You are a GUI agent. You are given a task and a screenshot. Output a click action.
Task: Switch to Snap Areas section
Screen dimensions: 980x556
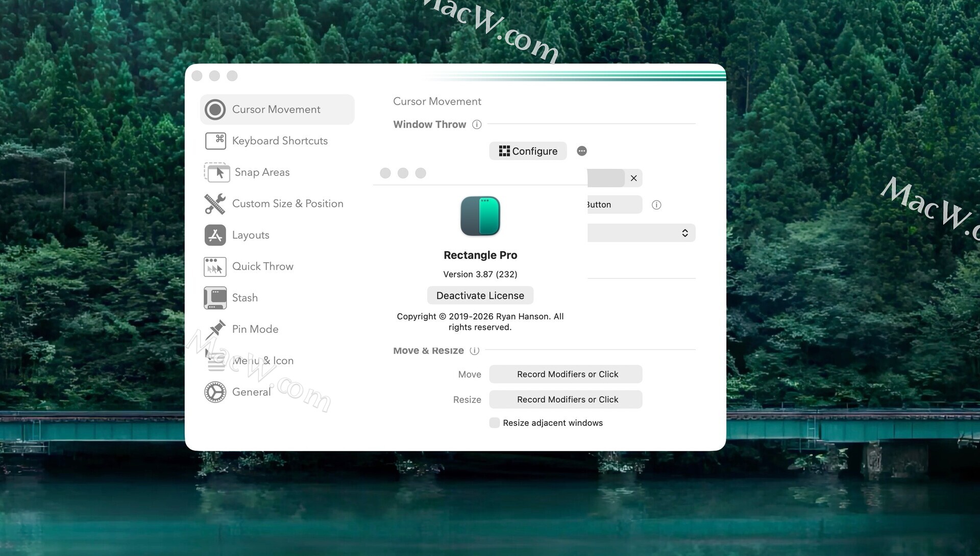262,172
